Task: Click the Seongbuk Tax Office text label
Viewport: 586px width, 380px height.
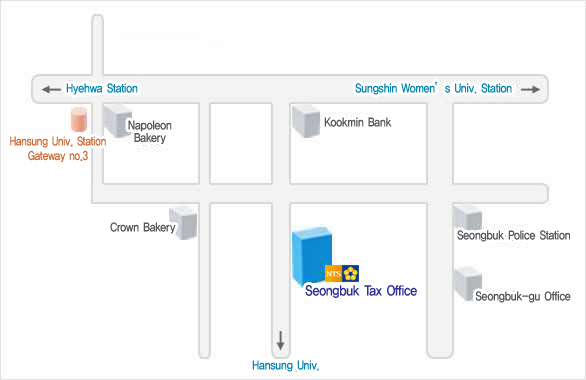Action: 361,291
